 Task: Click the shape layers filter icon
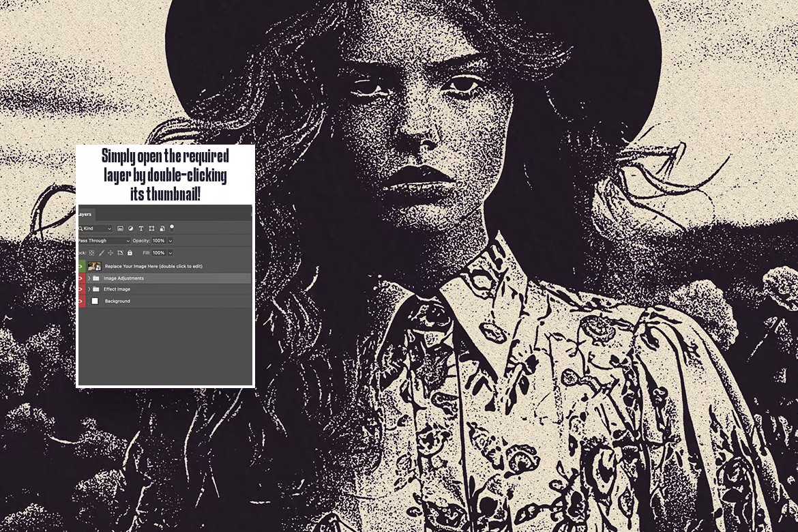click(x=151, y=228)
